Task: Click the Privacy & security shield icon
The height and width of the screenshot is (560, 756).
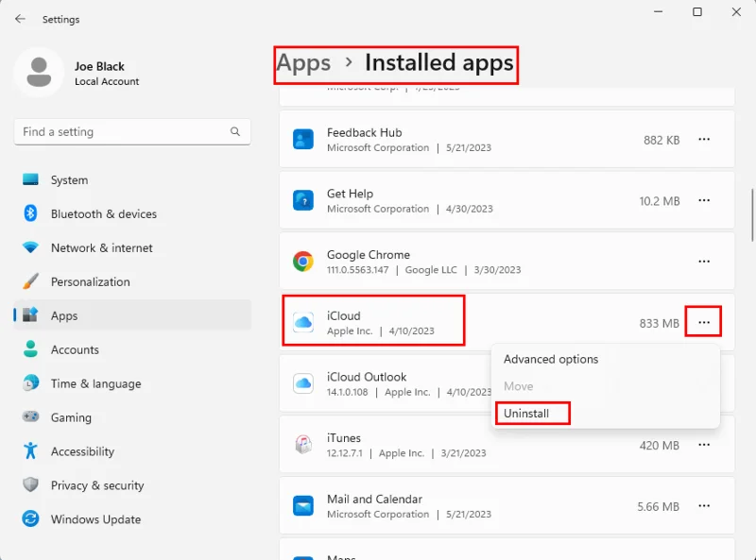Action: [30, 484]
